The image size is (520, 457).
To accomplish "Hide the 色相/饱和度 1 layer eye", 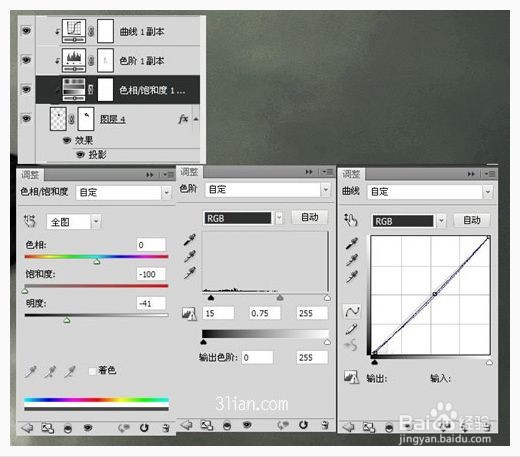I will tap(26, 89).
